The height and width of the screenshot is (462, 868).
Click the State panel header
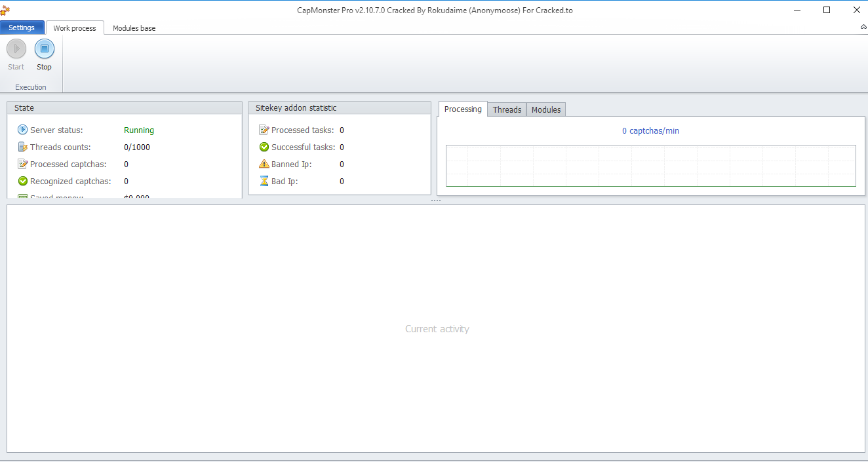(x=125, y=108)
